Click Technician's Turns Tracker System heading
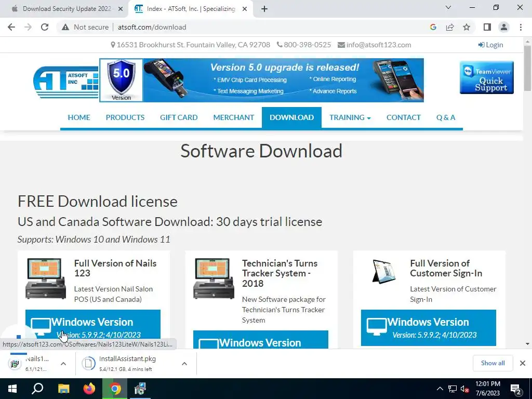The width and height of the screenshot is (532, 399). (x=280, y=273)
